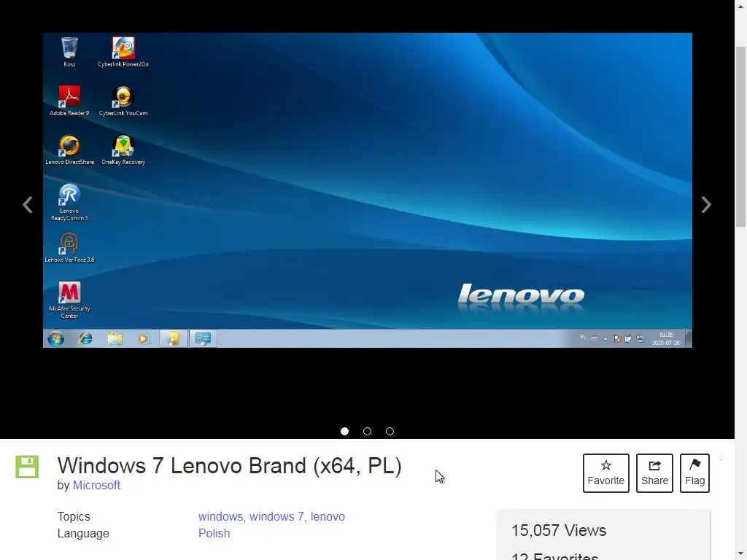Select the third carousel dot indicator
This screenshot has width=747, height=560.
tap(390, 432)
